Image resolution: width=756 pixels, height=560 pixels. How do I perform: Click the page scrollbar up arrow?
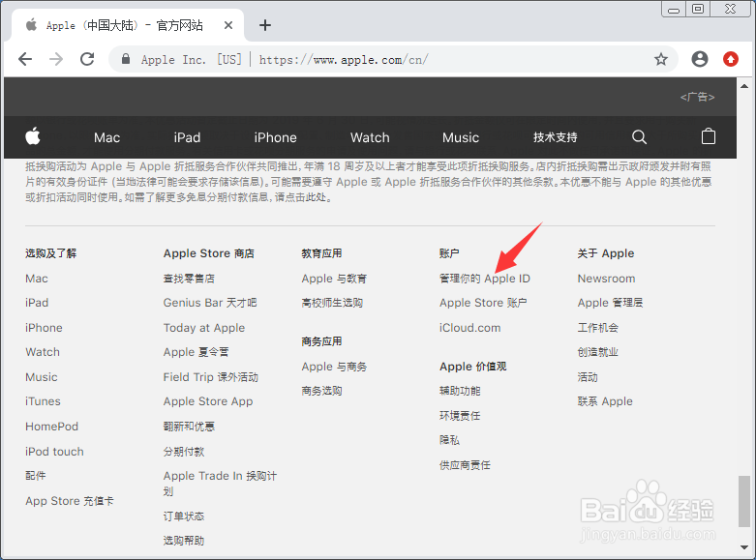pyautogui.click(x=744, y=86)
